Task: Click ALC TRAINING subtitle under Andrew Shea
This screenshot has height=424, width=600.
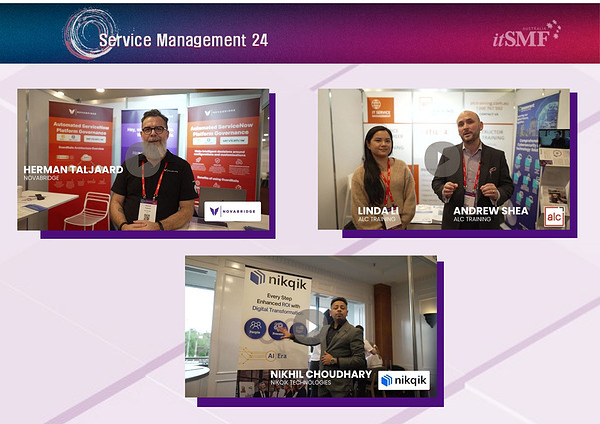Action: coord(472,219)
